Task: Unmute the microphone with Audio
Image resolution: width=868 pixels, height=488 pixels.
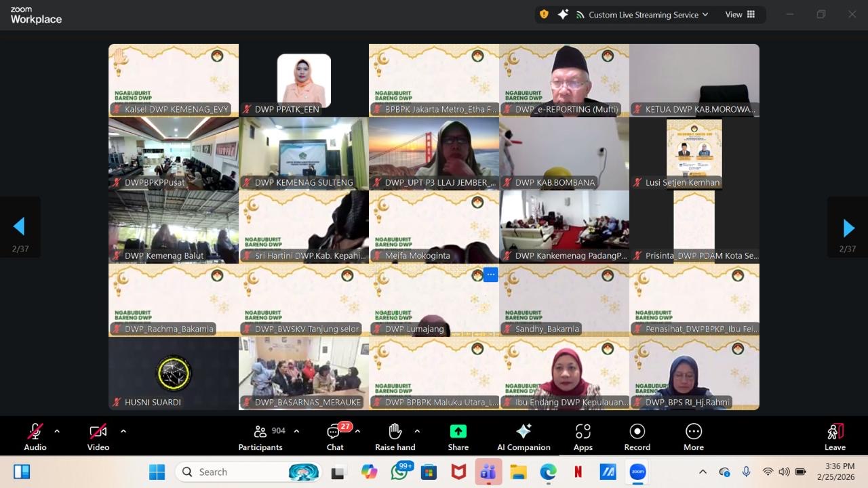Action: pos(35,432)
